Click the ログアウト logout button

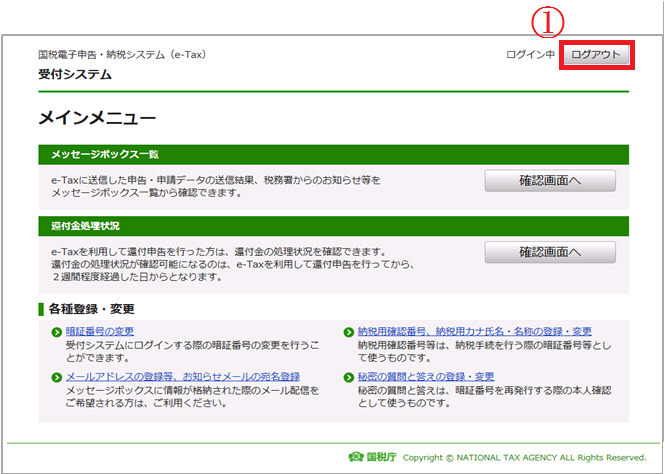click(x=596, y=55)
